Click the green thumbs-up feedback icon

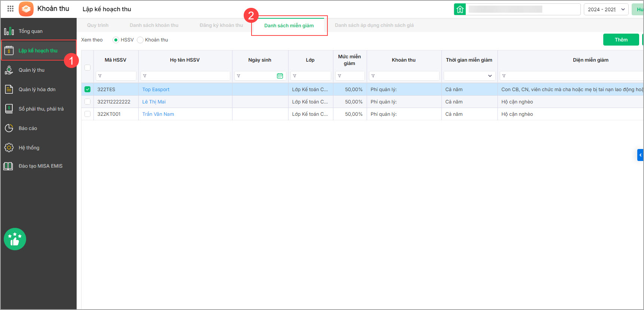pyautogui.click(x=15, y=239)
